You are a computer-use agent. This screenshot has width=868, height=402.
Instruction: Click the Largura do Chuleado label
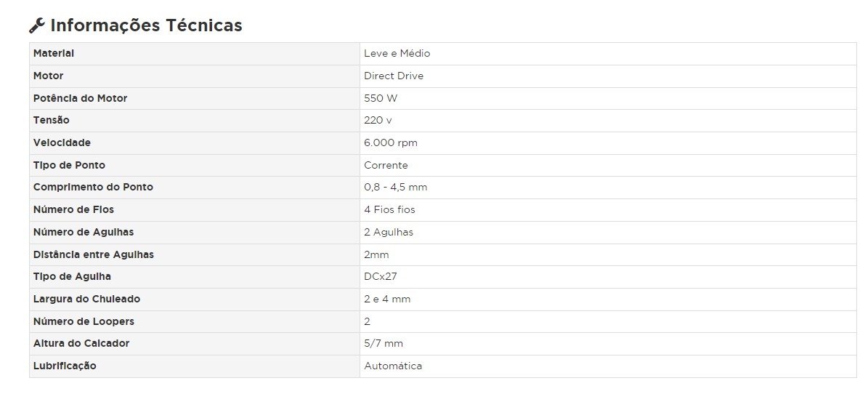[86, 299]
